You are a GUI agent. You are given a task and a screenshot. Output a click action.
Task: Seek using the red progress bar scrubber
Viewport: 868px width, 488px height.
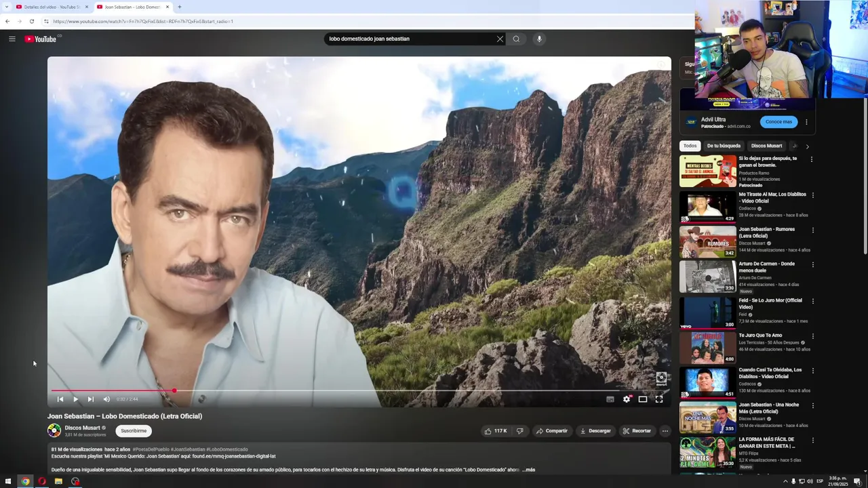point(174,390)
